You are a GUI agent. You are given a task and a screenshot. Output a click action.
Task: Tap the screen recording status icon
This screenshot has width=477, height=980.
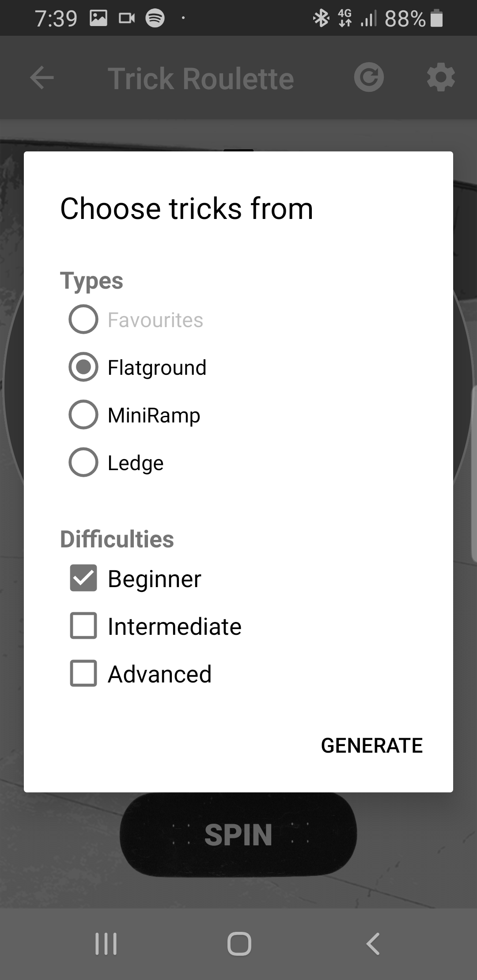click(127, 18)
